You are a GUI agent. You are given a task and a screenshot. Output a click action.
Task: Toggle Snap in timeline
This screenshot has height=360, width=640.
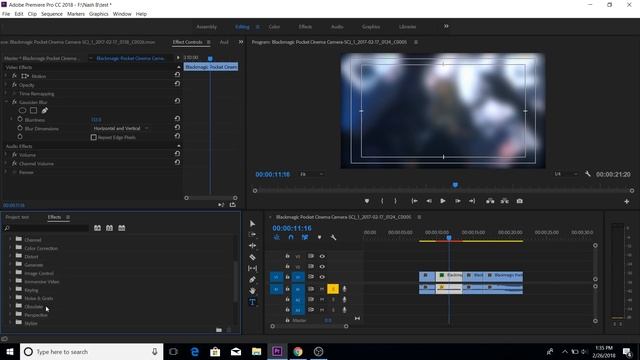(x=291, y=238)
